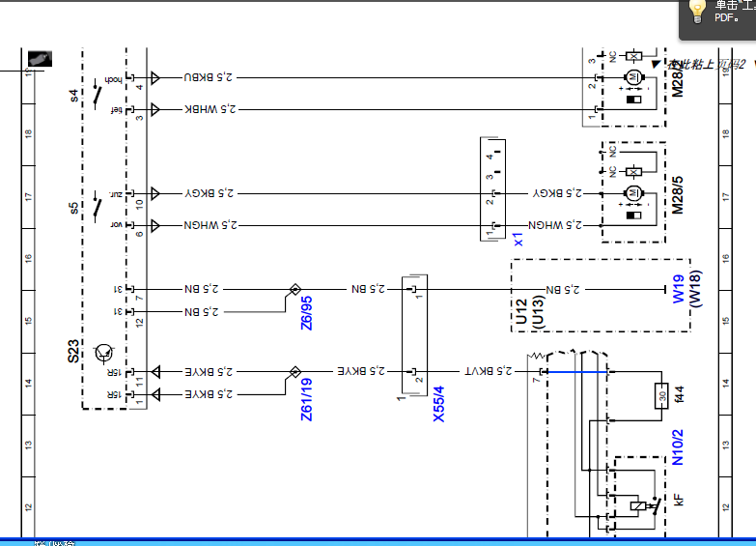Click the kF relay coil symbol

pos(638,506)
